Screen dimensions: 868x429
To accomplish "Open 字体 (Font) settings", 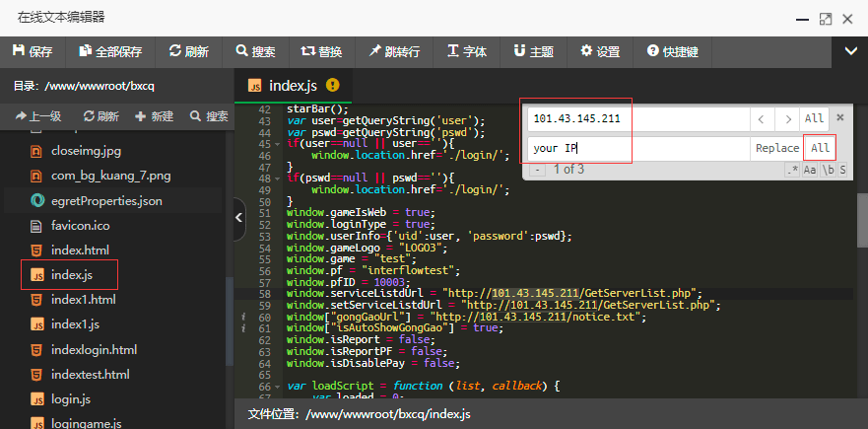I will pyautogui.click(x=466, y=51).
